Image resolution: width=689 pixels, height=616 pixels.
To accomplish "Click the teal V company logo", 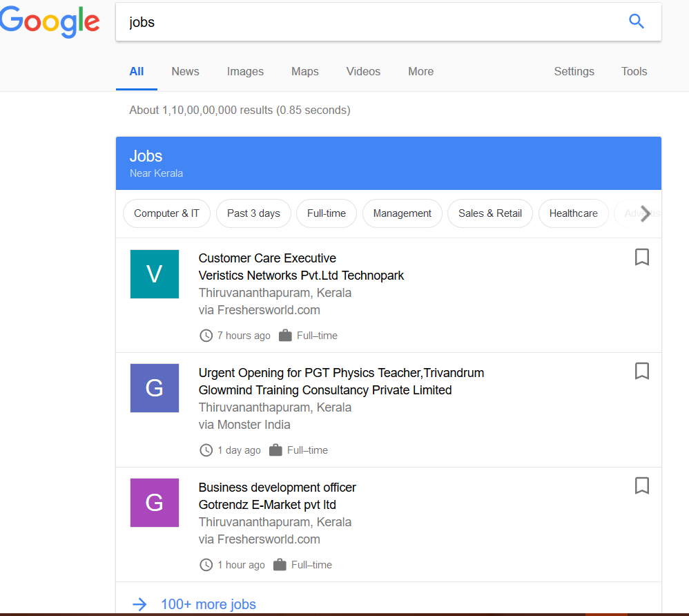I will click(x=155, y=274).
